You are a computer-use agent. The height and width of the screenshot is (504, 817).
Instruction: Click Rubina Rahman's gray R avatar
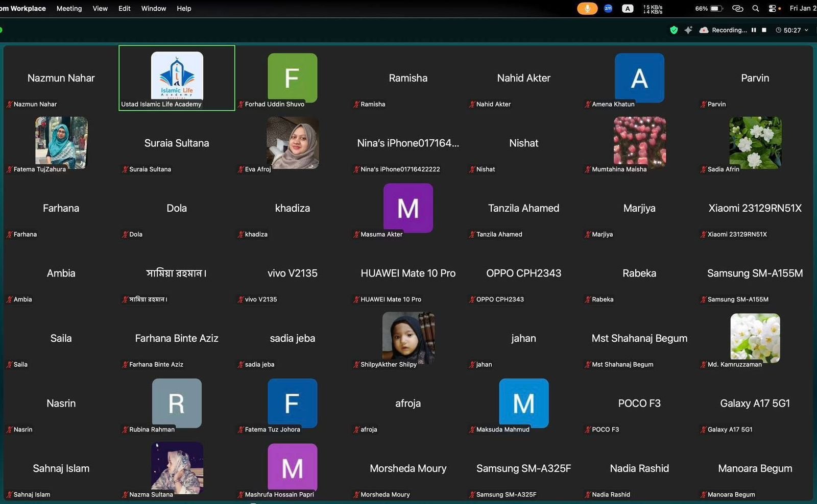[177, 403]
